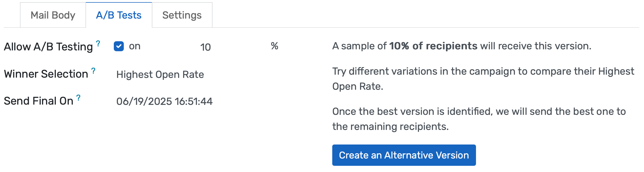
Task: Show the Send Final On help hint
Action: click(78, 97)
